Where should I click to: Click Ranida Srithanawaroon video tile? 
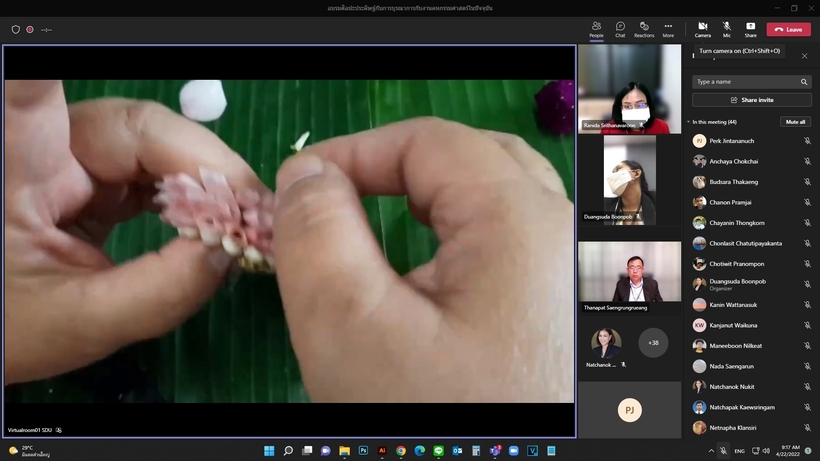(x=630, y=89)
